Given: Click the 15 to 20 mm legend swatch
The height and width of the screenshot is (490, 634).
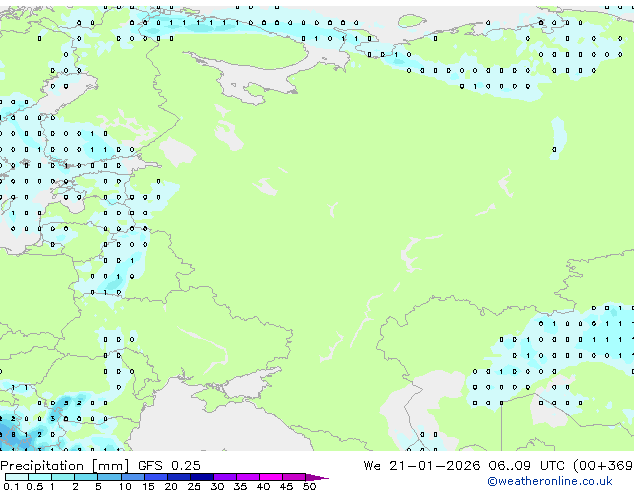Looking at the screenshot, I should (x=156, y=477).
